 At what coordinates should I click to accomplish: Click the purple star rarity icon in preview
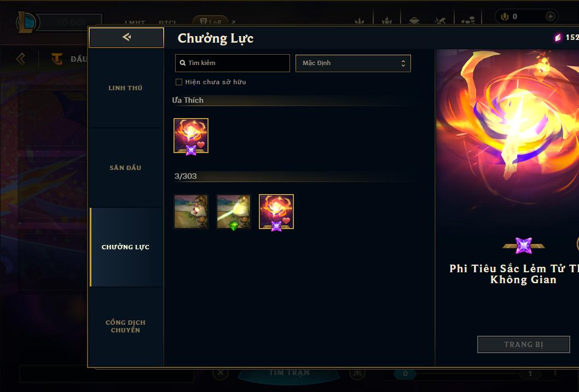tap(524, 245)
